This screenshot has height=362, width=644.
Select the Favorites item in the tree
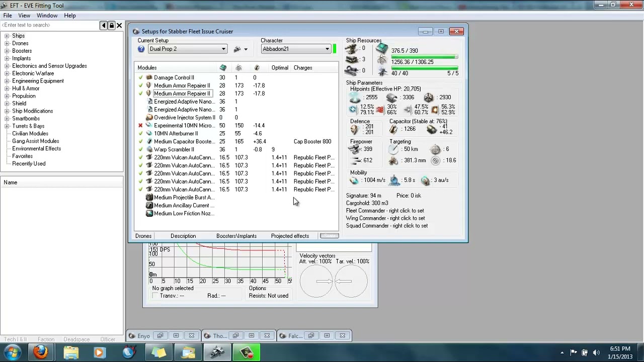click(23, 156)
